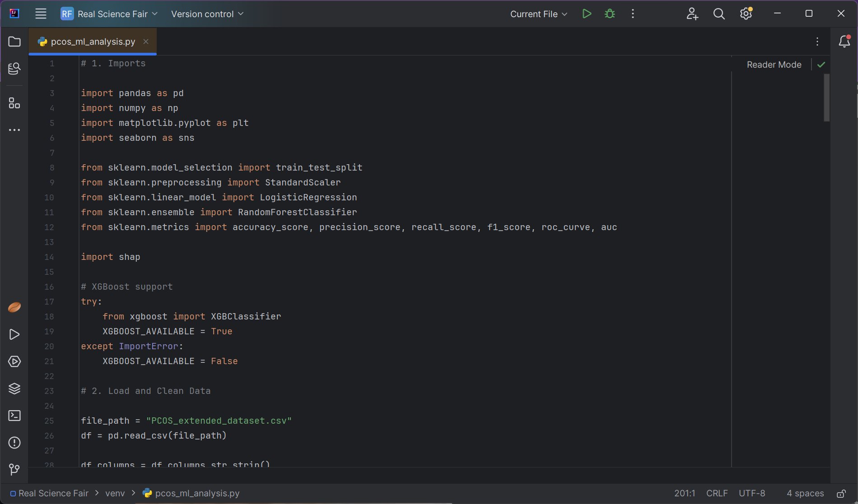Expand the Current File run configuration dropdown

tap(538, 14)
